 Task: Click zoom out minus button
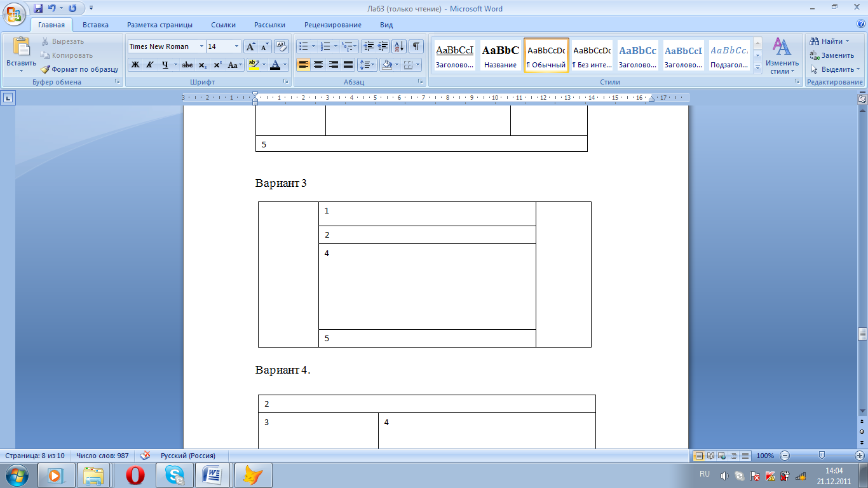(x=785, y=456)
